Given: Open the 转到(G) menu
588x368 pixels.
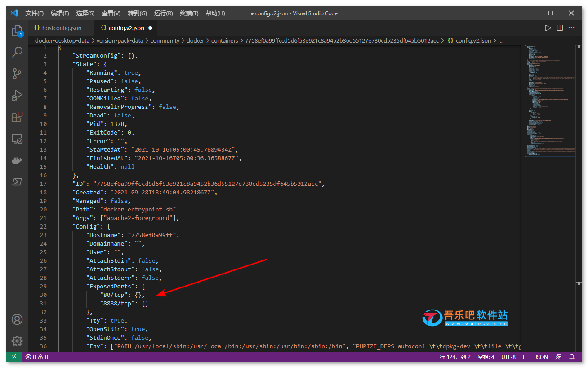Looking at the screenshot, I should 137,13.
